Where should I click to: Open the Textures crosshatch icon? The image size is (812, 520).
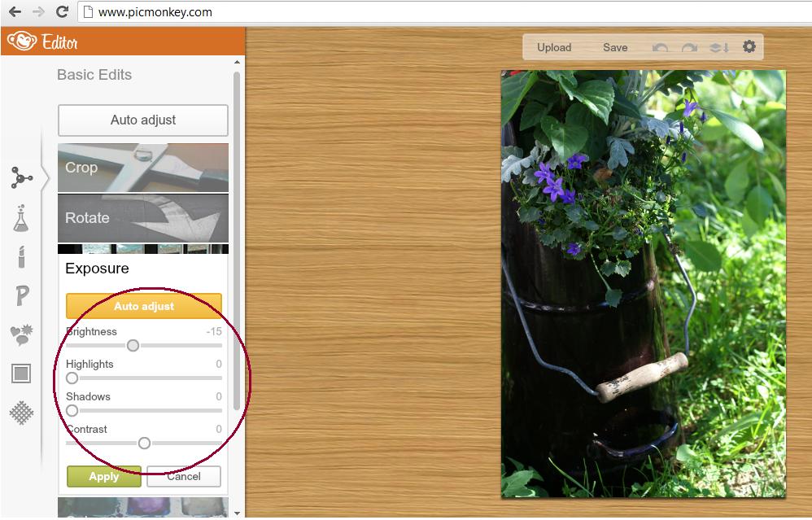(x=21, y=413)
